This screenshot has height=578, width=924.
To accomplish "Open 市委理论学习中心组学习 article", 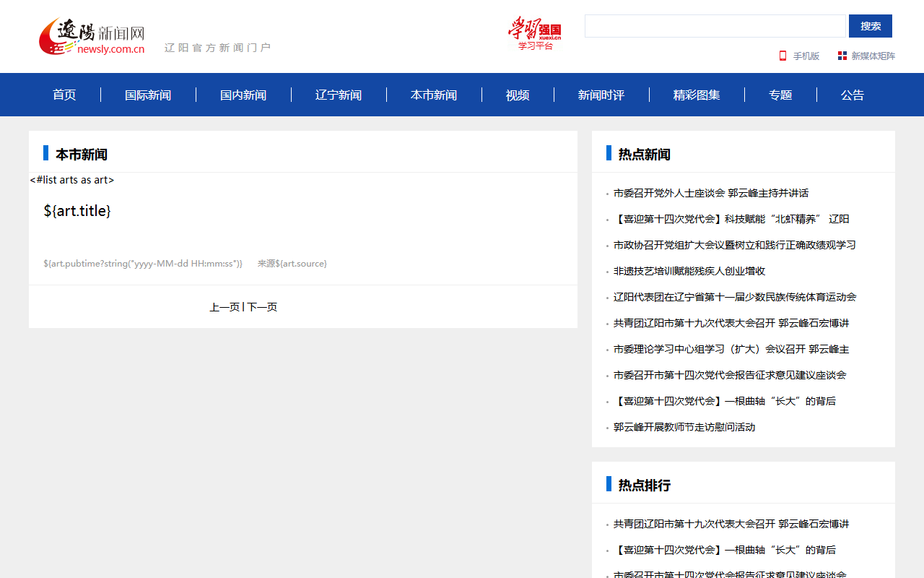I will coord(731,349).
